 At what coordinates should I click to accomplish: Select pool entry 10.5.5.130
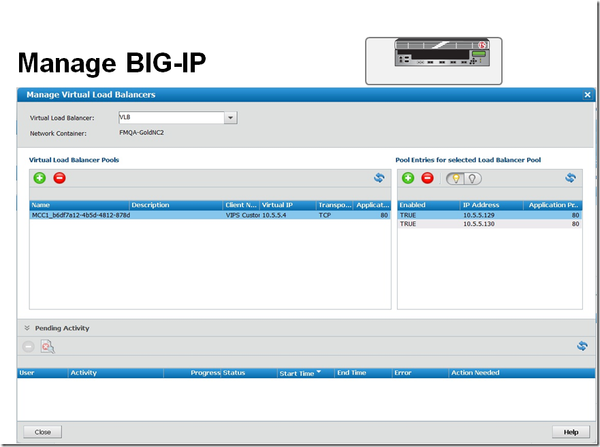point(490,224)
